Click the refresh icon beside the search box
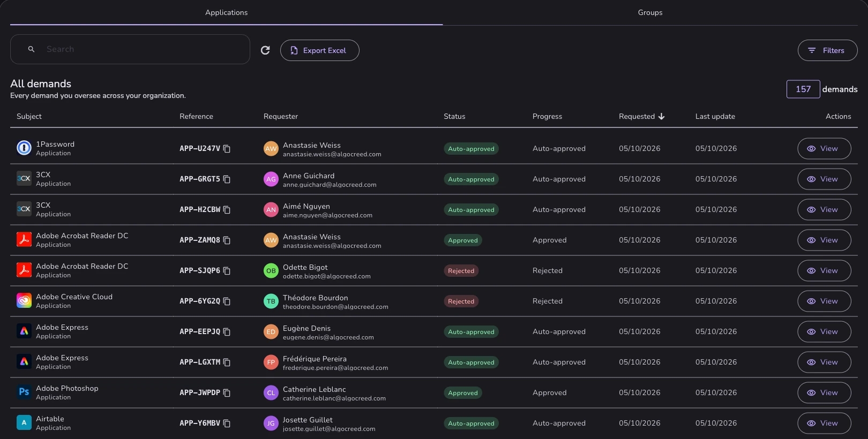The width and height of the screenshot is (868, 439). click(265, 50)
